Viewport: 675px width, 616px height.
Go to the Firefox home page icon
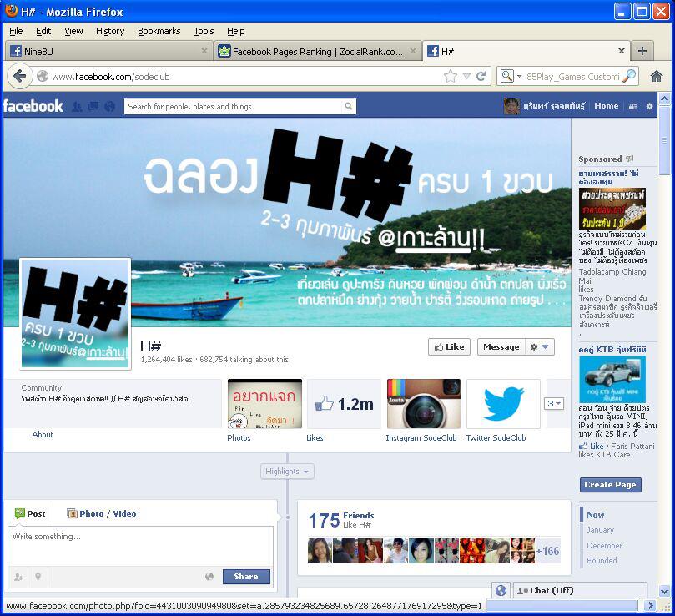point(657,76)
